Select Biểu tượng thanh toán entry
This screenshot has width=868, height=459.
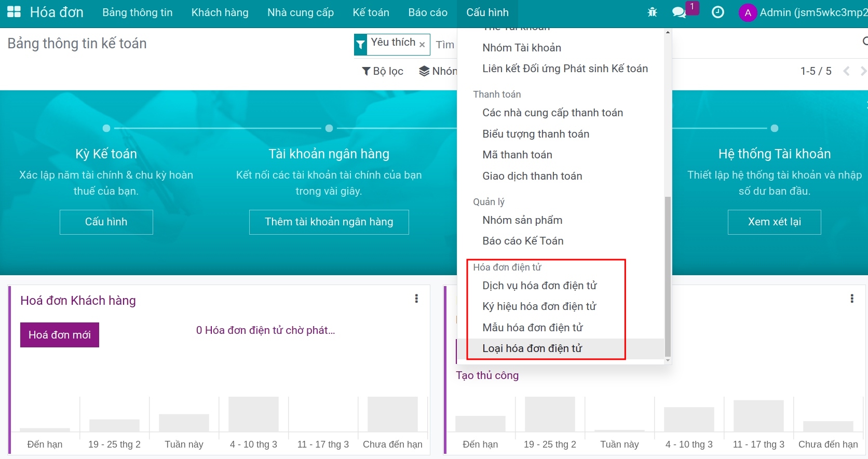(561, 134)
